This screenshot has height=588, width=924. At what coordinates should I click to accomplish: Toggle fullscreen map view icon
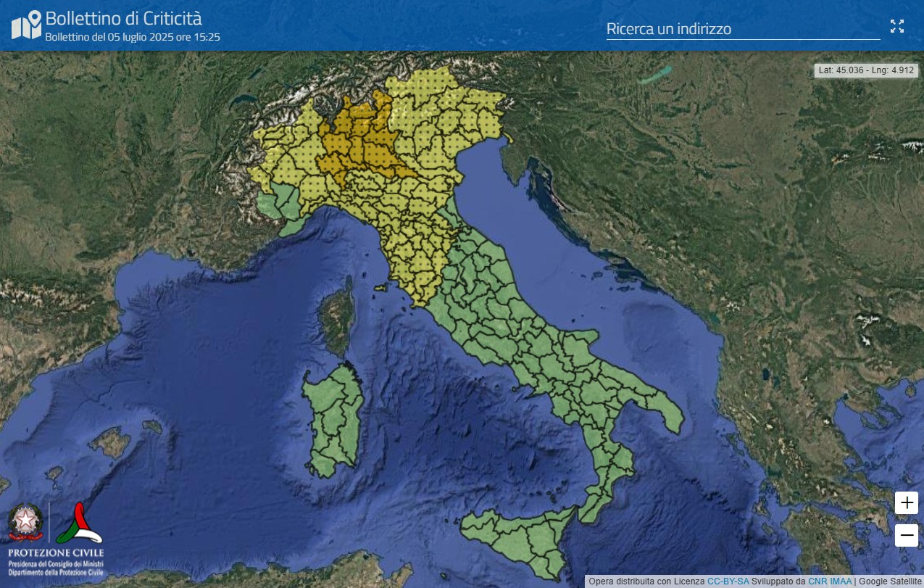pyautogui.click(x=897, y=27)
